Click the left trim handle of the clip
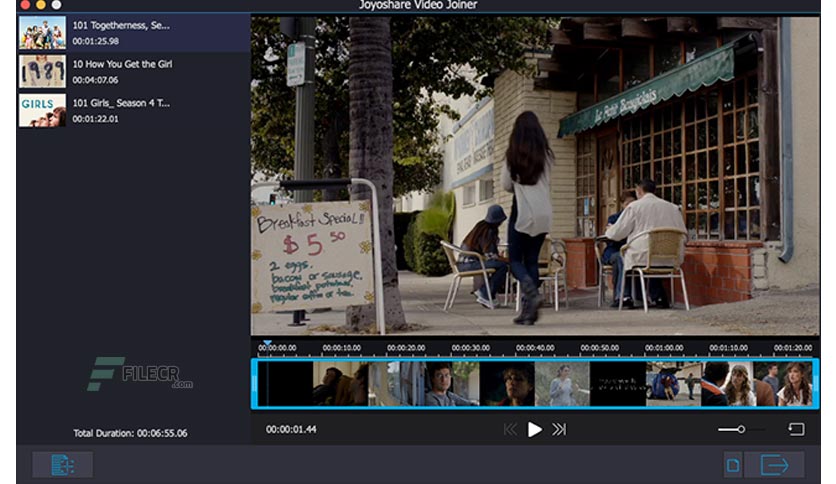 (x=254, y=384)
